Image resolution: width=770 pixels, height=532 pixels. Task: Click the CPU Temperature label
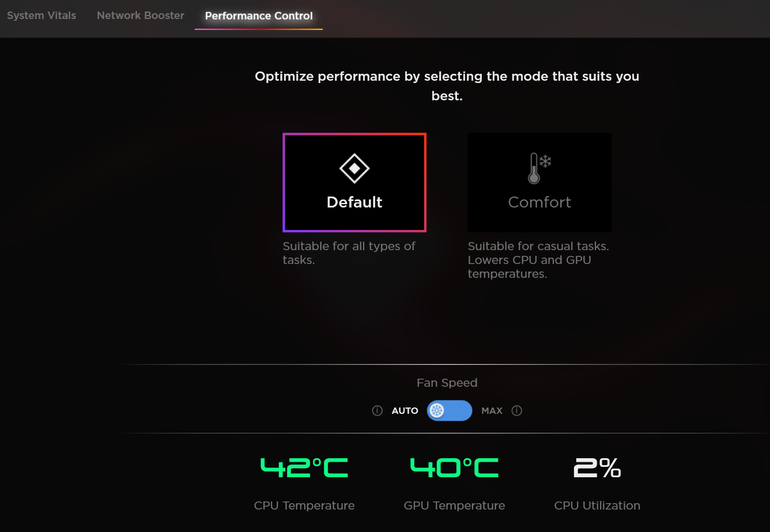click(304, 505)
